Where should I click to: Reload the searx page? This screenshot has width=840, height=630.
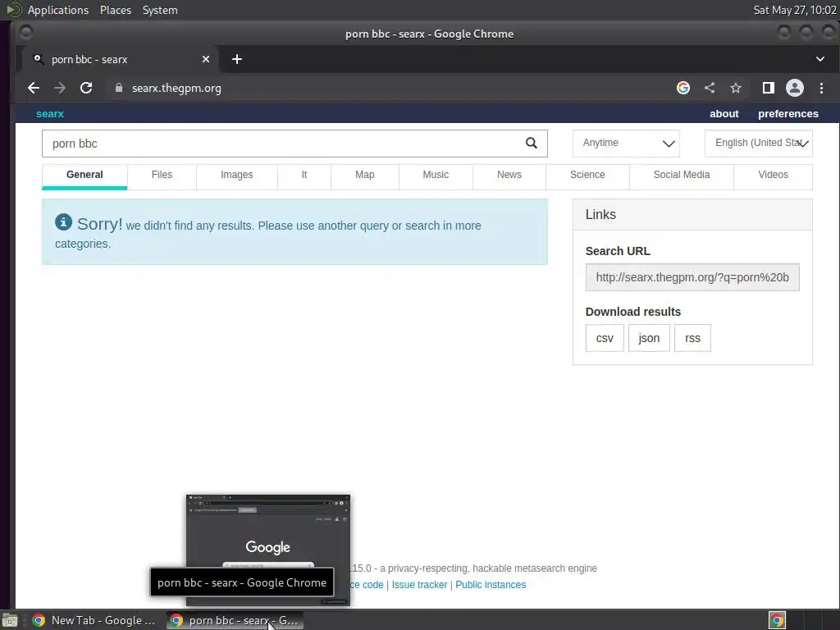point(85,88)
